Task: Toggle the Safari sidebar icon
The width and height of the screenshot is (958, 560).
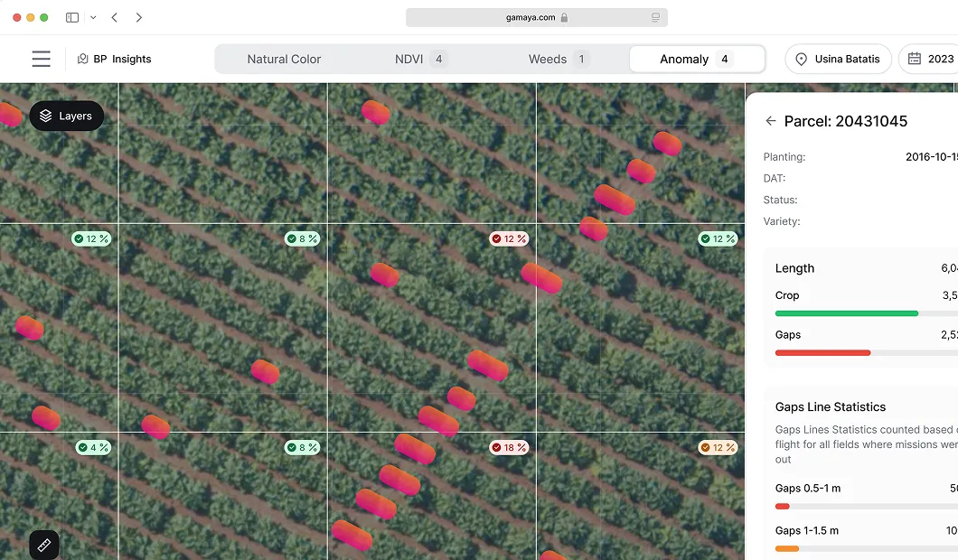Action: click(71, 17)
